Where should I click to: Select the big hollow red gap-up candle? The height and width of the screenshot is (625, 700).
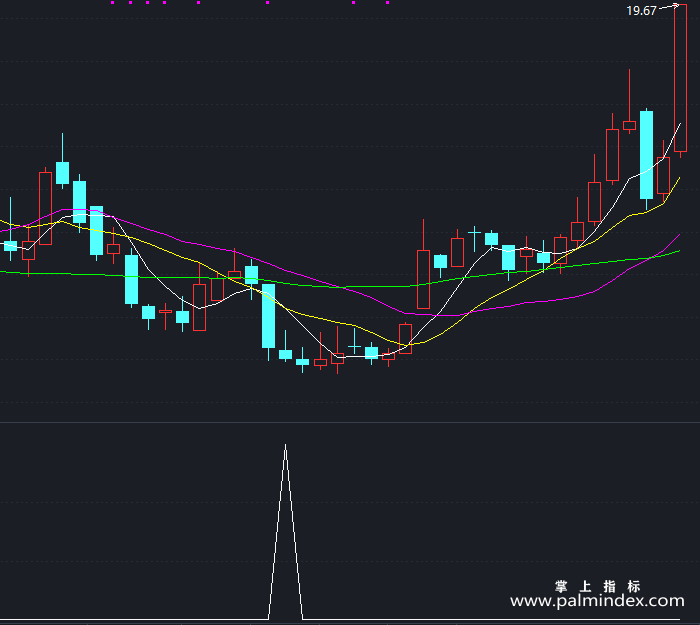click(423, 279)
